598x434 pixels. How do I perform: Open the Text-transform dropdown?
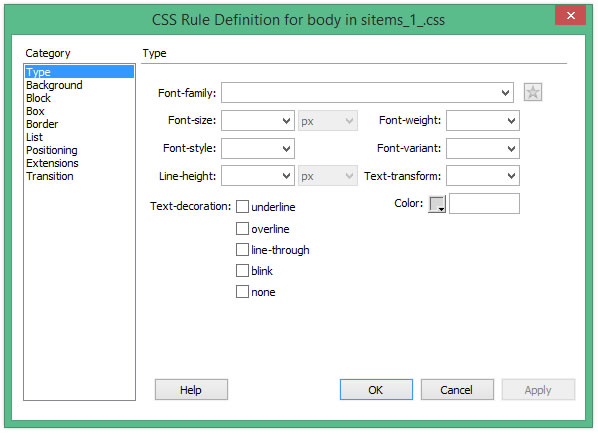click(483, 176)
